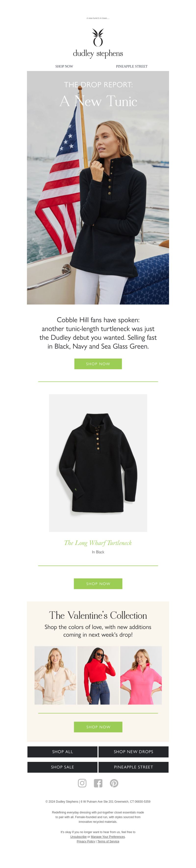This screenshot has width=196, height=868.
Task: Click SHOP NOW in the Valentine's Collection section
Action: [98, 727]
